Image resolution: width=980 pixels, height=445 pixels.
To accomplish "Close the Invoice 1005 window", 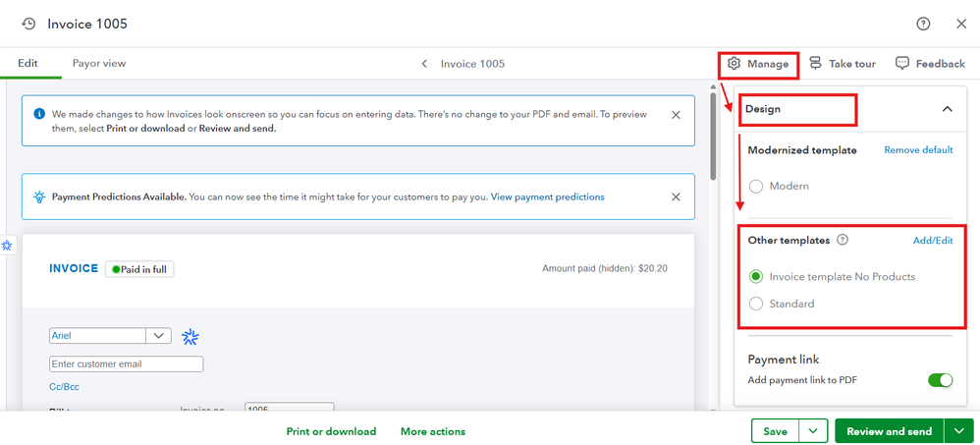I will coord(962,24).
